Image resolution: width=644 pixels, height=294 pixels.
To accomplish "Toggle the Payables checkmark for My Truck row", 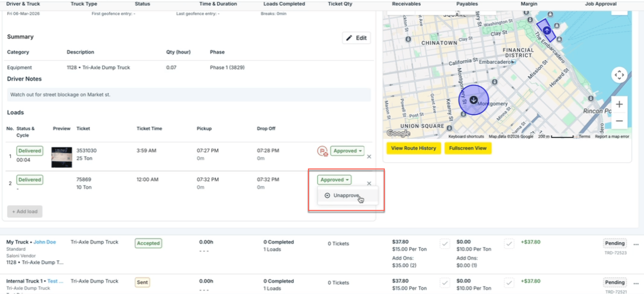I will (509, 243).
